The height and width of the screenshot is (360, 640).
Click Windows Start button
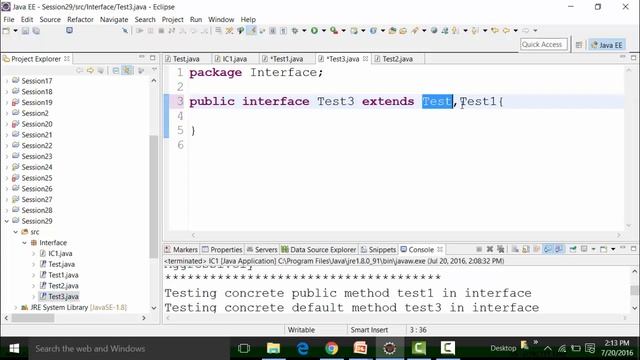point(14,349)
